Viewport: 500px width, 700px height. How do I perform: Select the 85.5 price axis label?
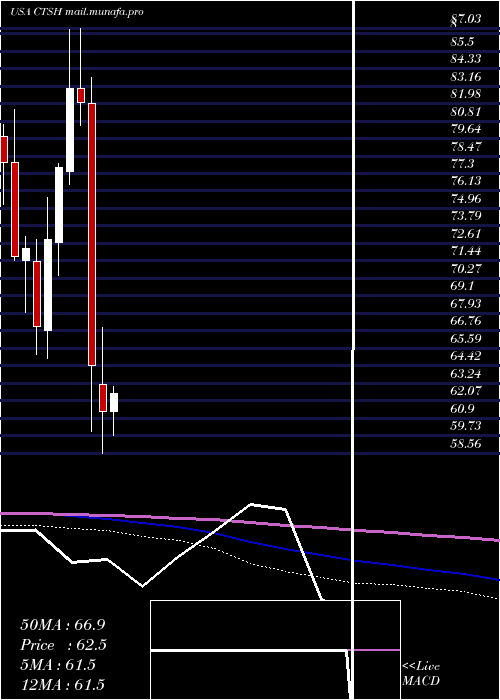point(462,42)
